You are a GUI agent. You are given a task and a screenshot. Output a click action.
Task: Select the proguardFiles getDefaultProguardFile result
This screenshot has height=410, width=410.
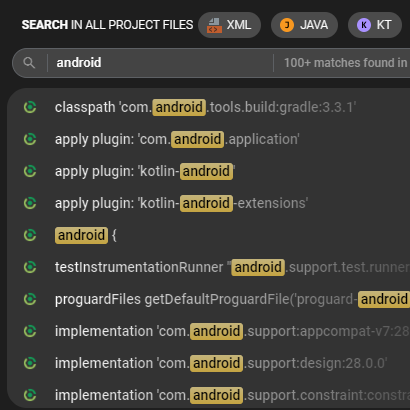(209, 299)
